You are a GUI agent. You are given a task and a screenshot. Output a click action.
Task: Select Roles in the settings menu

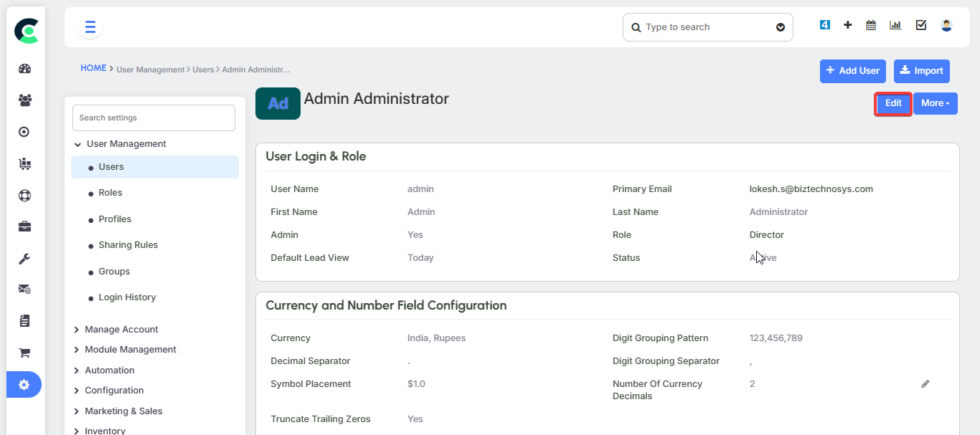coord(110,193)
